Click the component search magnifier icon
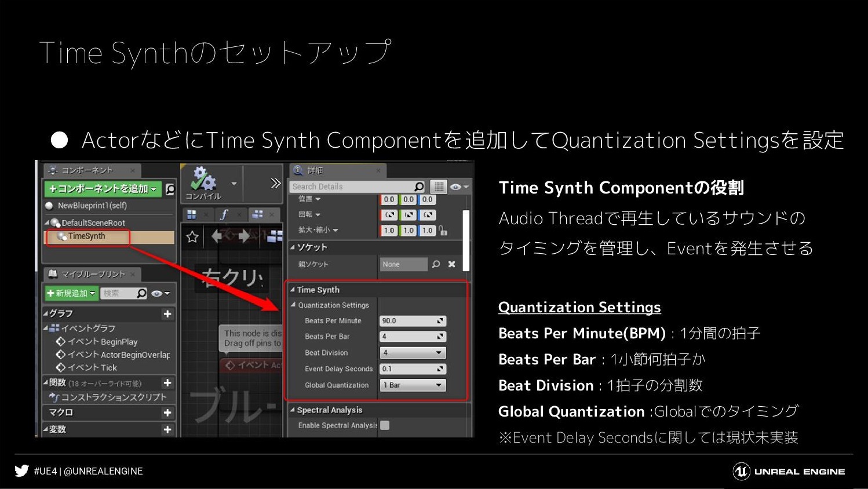The height and width of the screenshot is (489, 868). (170, 189)
